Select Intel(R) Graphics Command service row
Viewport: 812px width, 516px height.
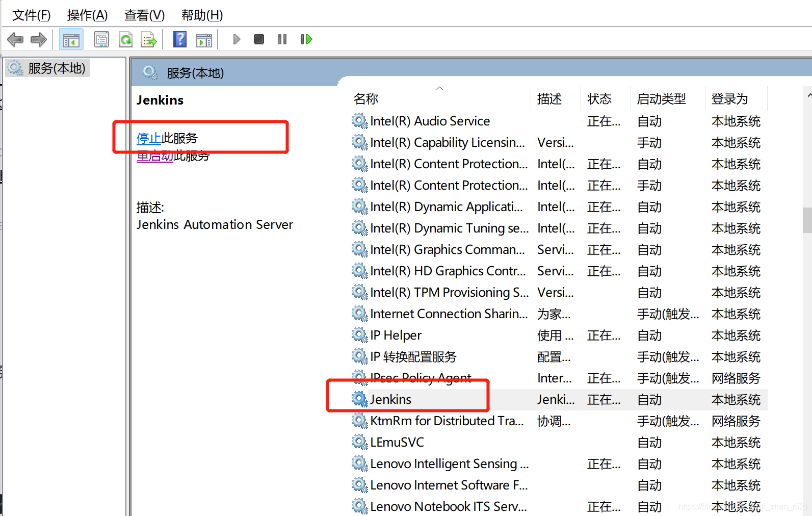(559, 249)
